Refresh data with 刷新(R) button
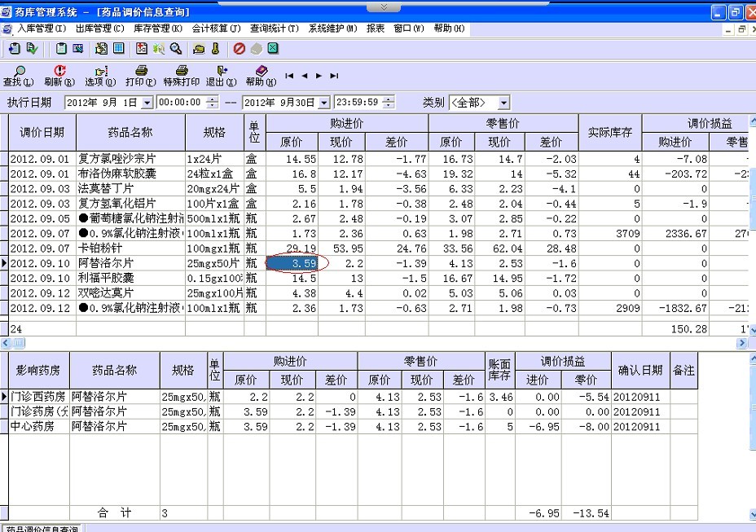 (59, 77)
